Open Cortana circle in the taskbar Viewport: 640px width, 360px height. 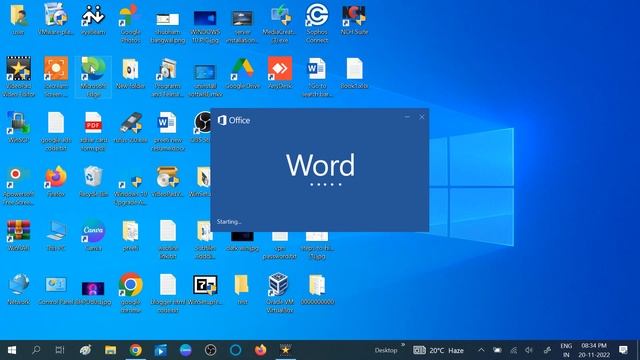(x=236, y=350)
